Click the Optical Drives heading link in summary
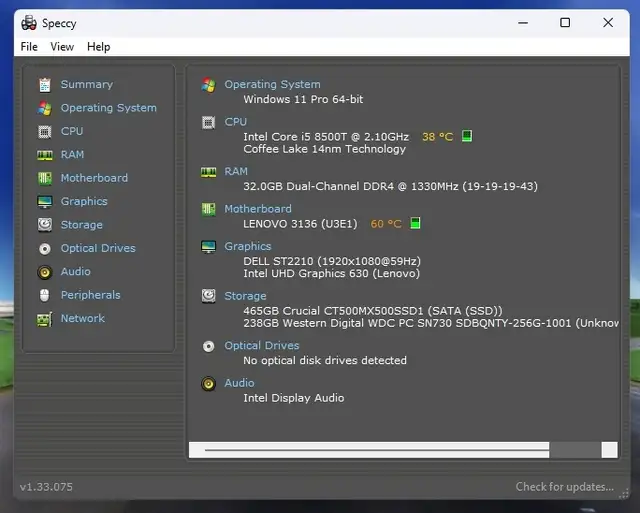Screen dimensions: 640x513 pyautogui.click(x=262, y=346)
